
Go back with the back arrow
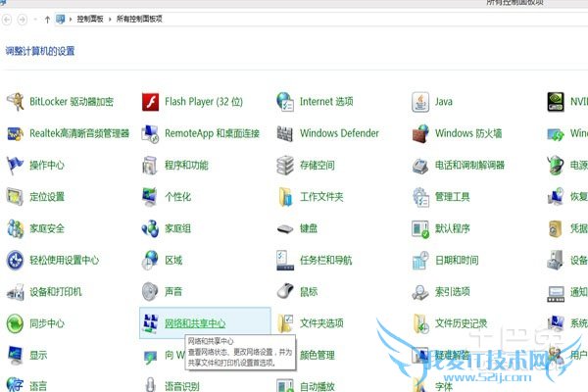tap(7, 20)
